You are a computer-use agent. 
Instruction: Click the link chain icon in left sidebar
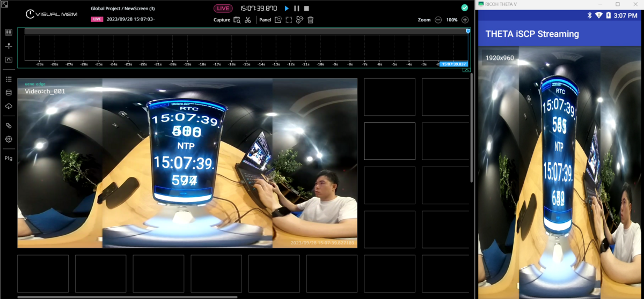pos(9,125)
